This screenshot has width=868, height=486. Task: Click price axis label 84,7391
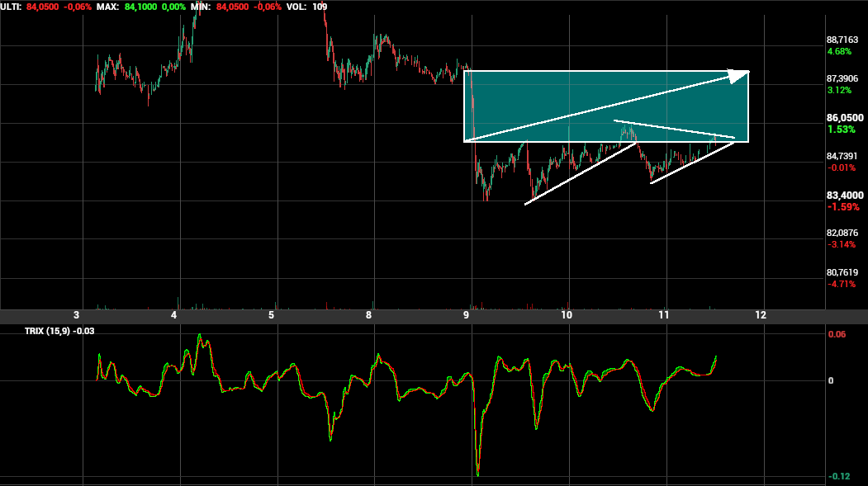pyautogui.click(x=842, y=156)
